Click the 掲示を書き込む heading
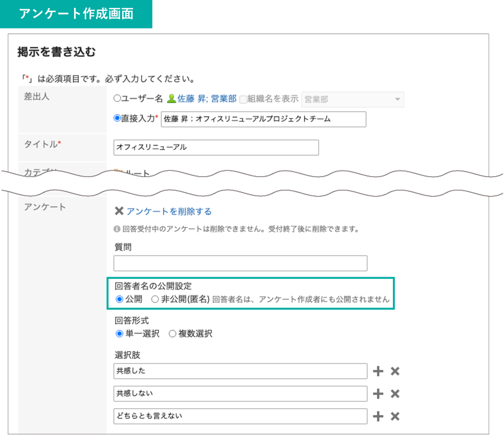The image size is (504, 435). (x=57, y=52)
